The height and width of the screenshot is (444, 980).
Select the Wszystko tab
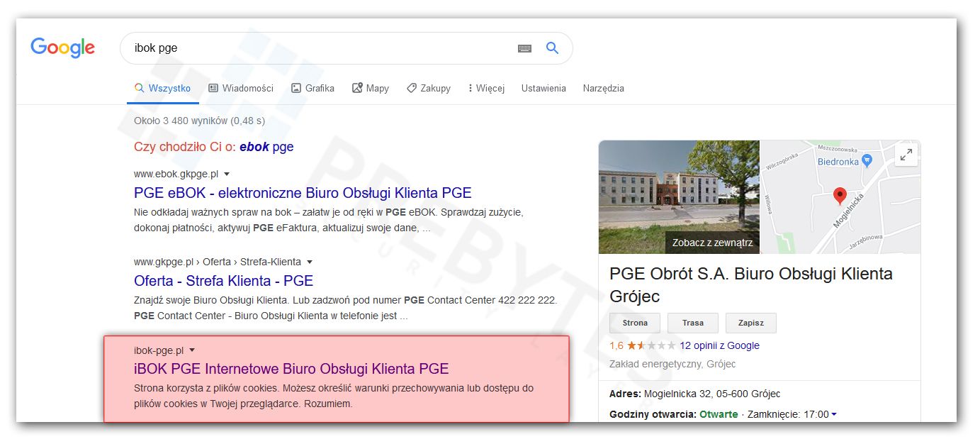162,88
